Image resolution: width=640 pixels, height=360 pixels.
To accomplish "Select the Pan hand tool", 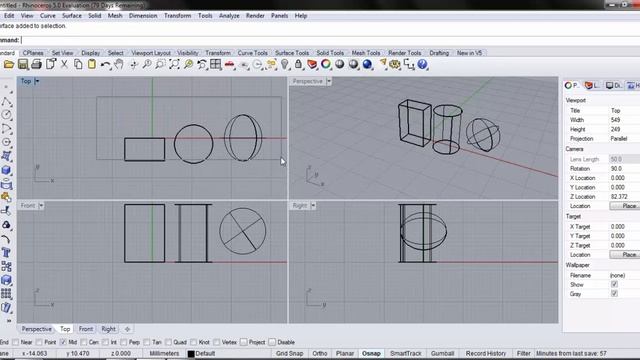I will [x=119, y=64].
